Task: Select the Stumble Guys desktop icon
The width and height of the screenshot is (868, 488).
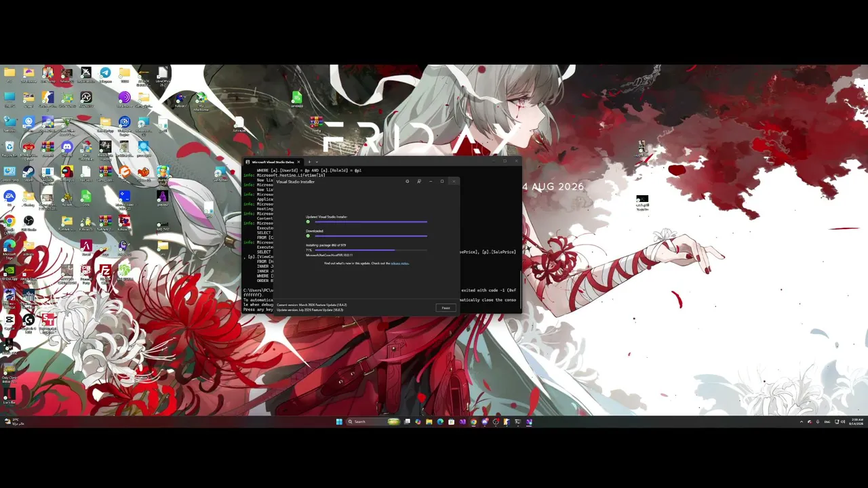Action: pos(163,175)
